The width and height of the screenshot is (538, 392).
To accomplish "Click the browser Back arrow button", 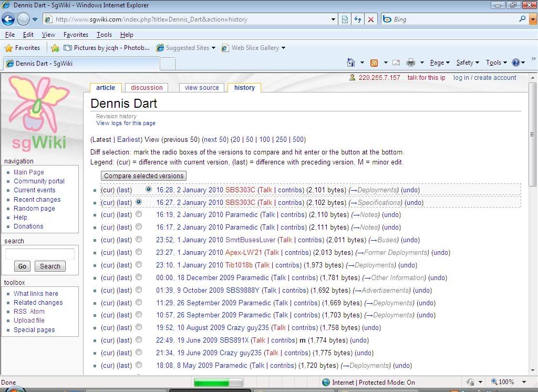I will [8, 19].
